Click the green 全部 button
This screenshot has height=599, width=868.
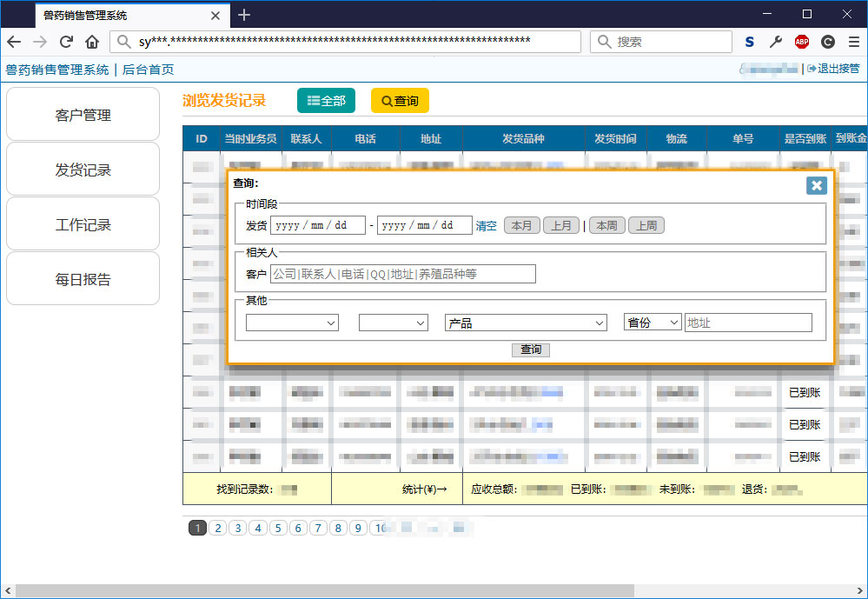tap(326, 101)
